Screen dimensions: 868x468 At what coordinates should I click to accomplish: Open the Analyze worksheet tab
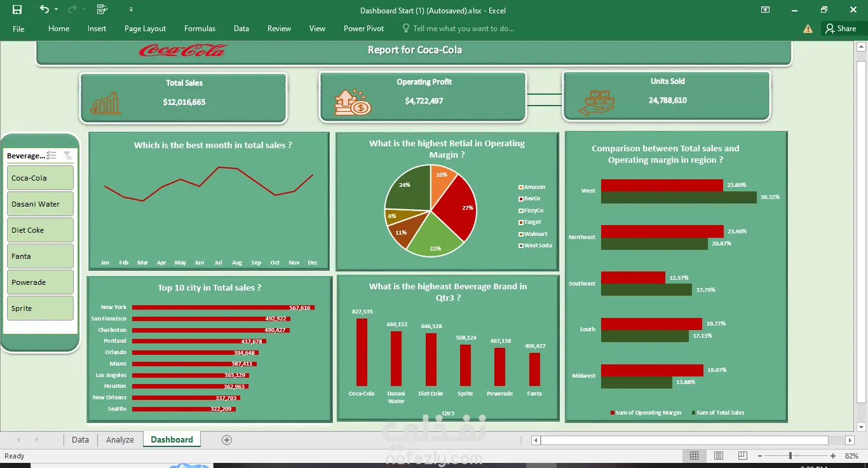pyautogui.click(x=120, y=439)
